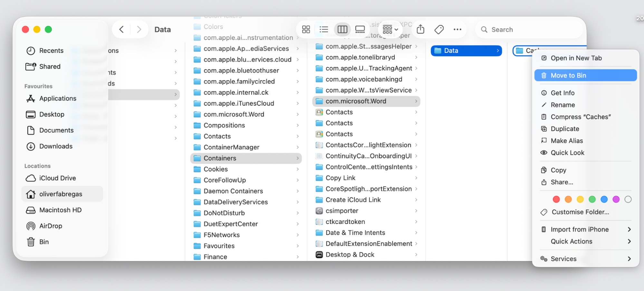Expand chevron beside ctkcardtoken

tap(416, 222)
